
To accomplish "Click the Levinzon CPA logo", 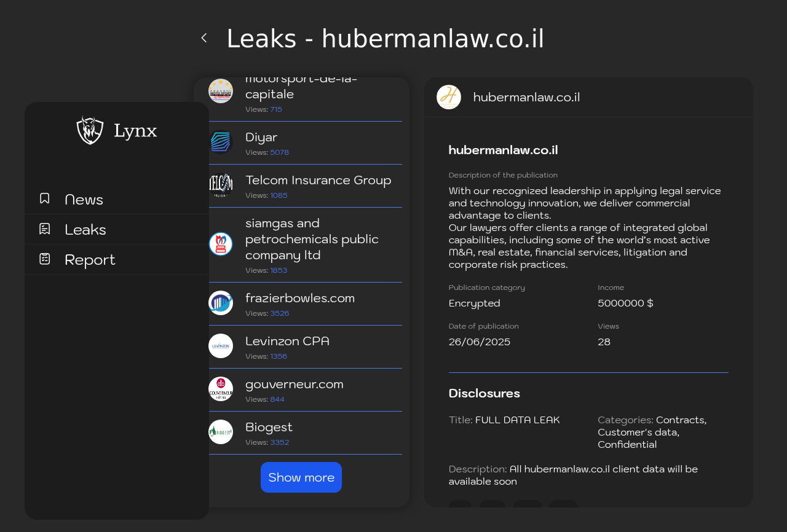I will [221, 346].
